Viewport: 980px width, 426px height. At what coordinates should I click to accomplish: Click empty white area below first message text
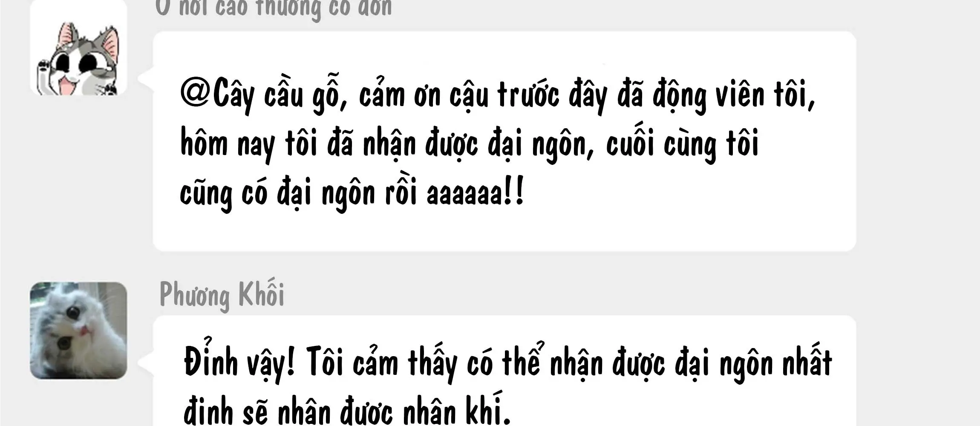click(504, 232)
